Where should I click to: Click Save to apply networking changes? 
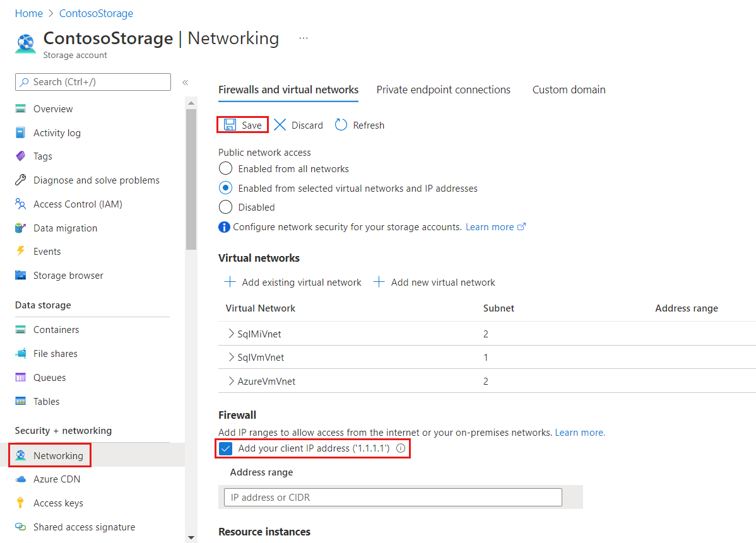pyautogui.click(x=242, y=124)
